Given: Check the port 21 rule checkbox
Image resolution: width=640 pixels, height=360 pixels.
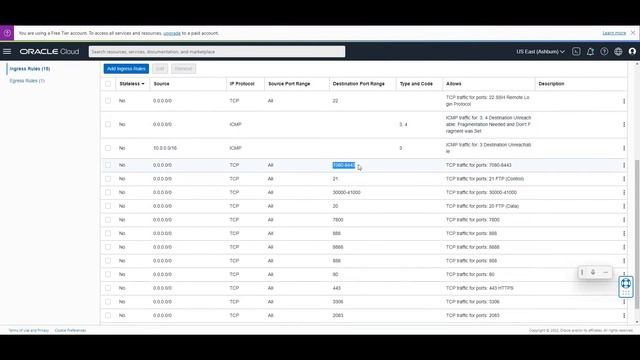Looking at the screenshot, I should 108,179.
